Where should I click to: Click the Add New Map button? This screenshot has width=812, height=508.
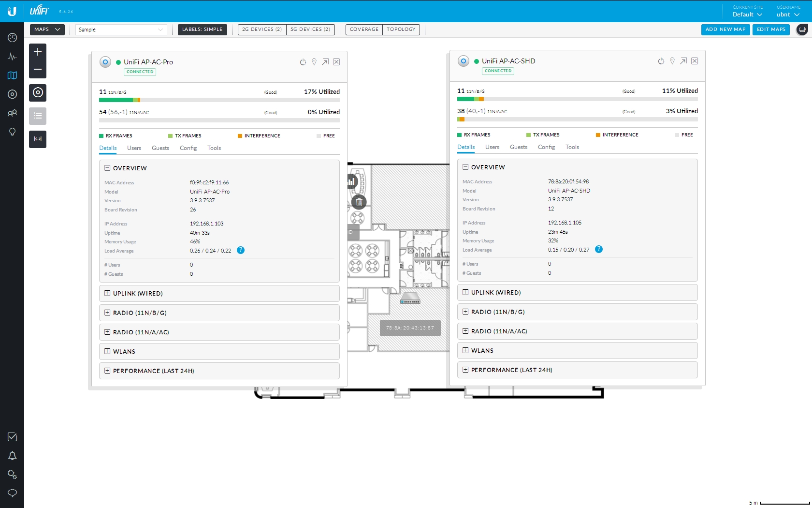[x=725, y=30]
